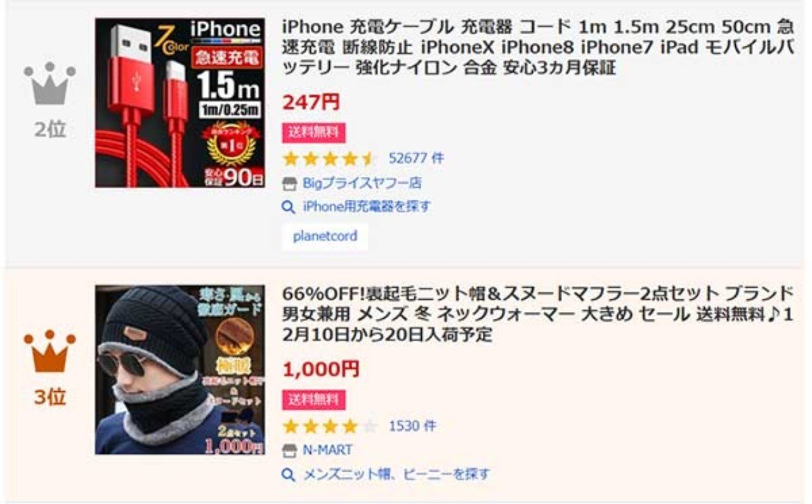Click store icon beside N-MART
Screen dimensions: 812x504
tap(289, 451)
